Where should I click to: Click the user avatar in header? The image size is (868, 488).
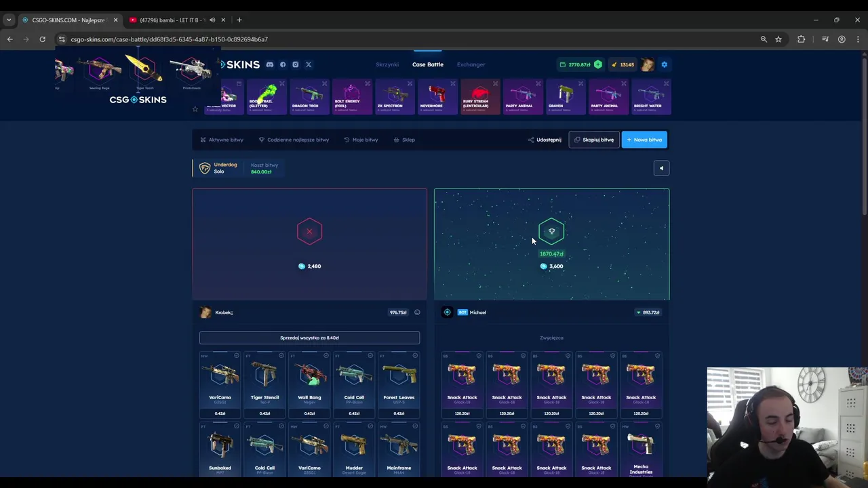coord(648,64)
